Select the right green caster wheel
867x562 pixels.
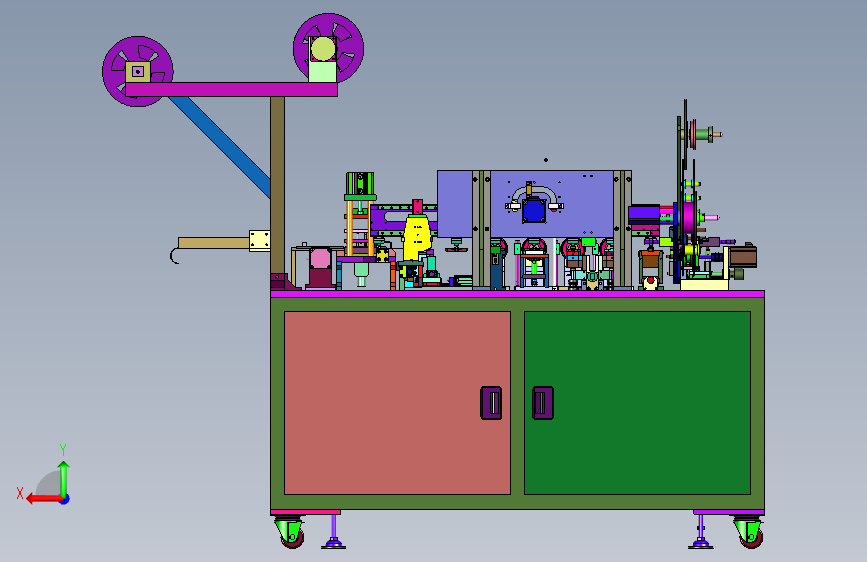(x=749, y=532)
